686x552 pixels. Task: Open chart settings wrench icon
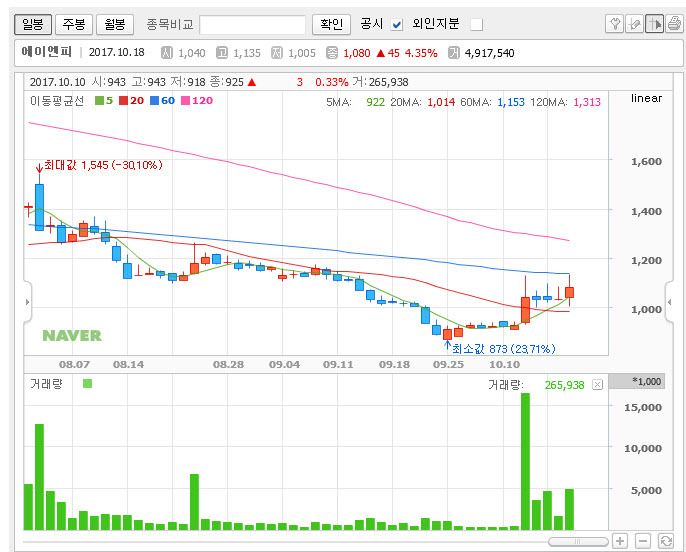click(x=614, y=24)
